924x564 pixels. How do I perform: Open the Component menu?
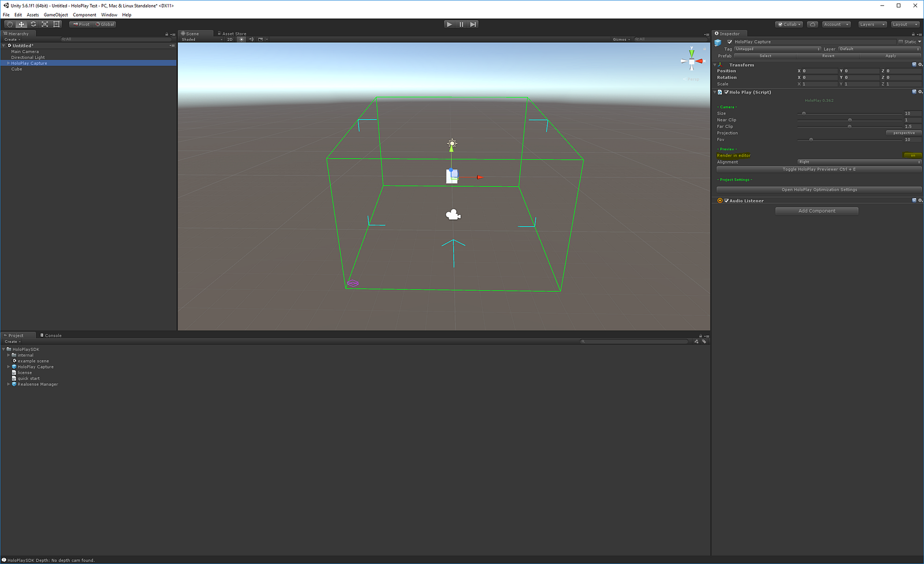tap(84, 15)
